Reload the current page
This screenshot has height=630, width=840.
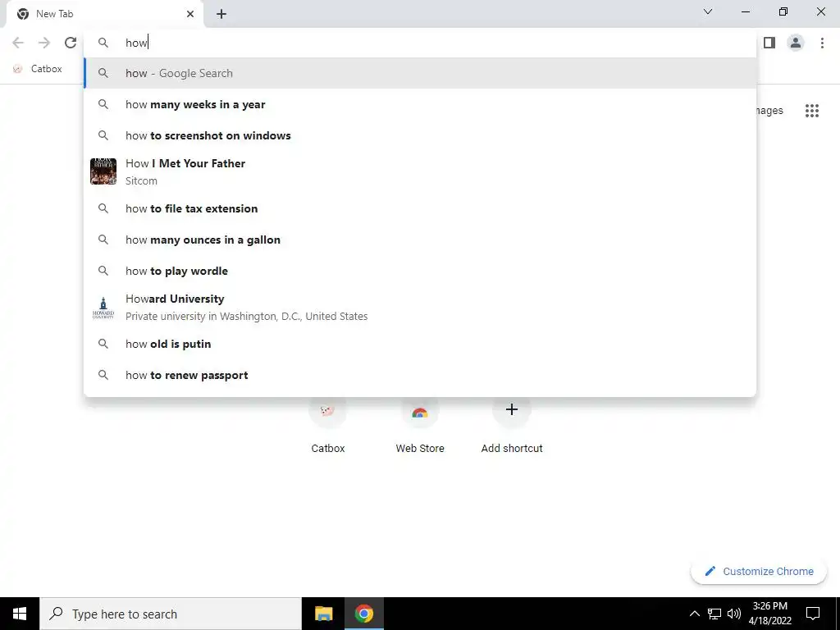coord(71,43)
